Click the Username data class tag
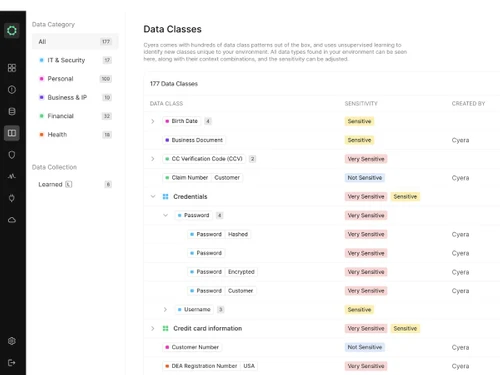 click(x=194, y=310)
